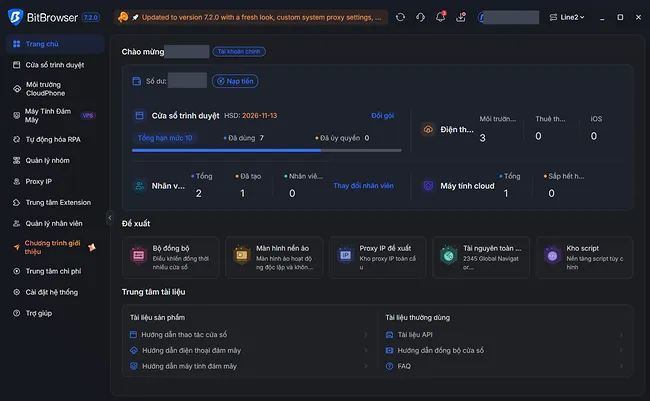The image size is (650, 401).
Task: Click the Thay đổi nhân viên link
Action: [x=364, y=185]
